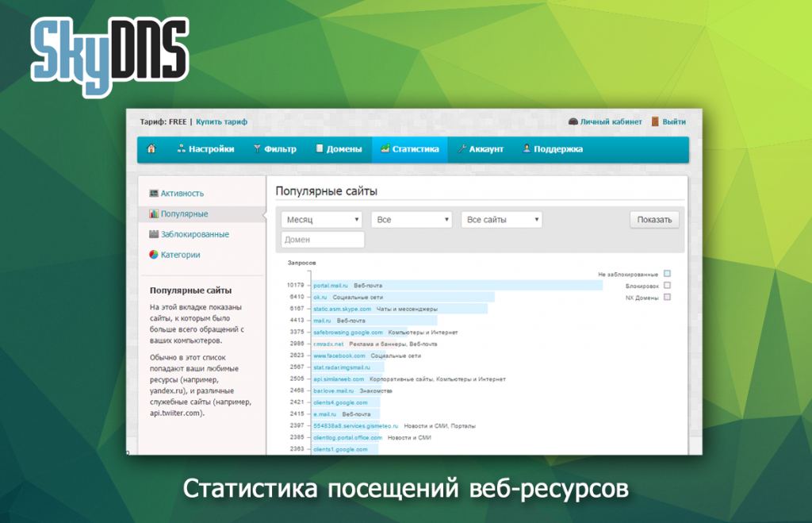Open the clients4.google.com link
The image size is (812, 523).
(x=340, y=402)
